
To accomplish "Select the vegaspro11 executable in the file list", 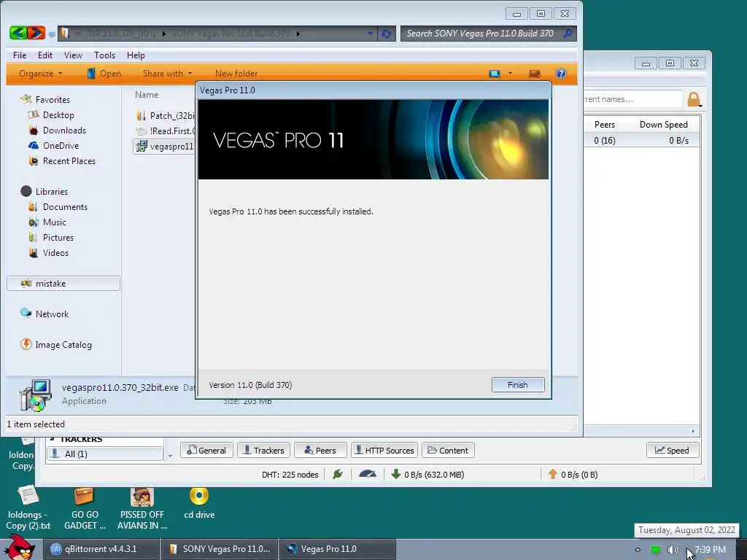I will 164,146.
